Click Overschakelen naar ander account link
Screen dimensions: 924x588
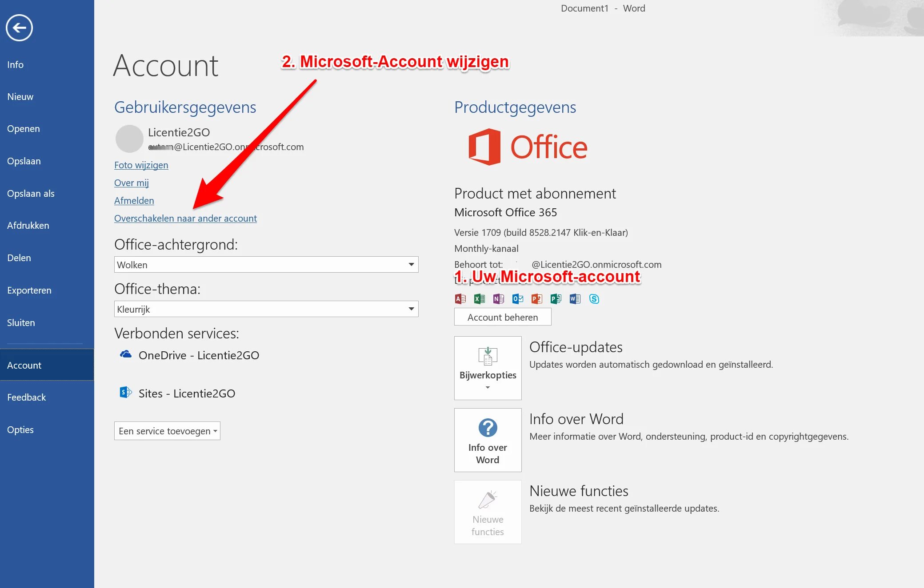pyautogui.click(x=185, y=219)
